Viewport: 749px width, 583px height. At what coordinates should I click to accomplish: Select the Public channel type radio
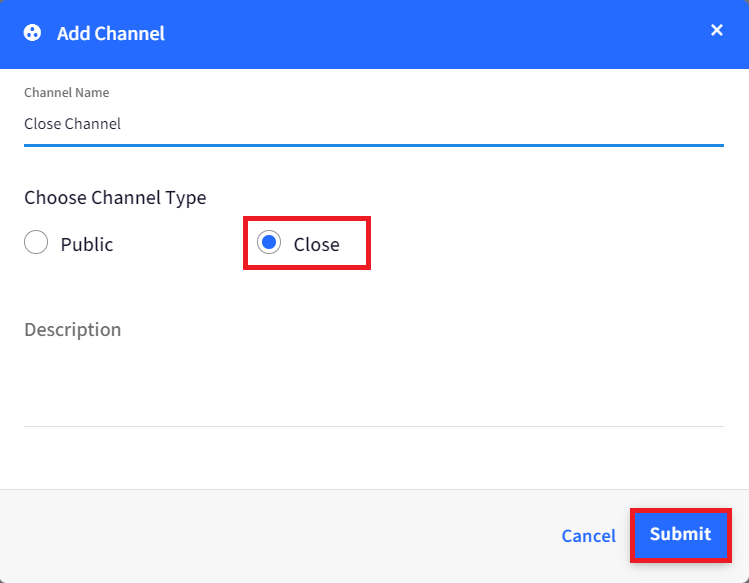[x=36, y=242]
